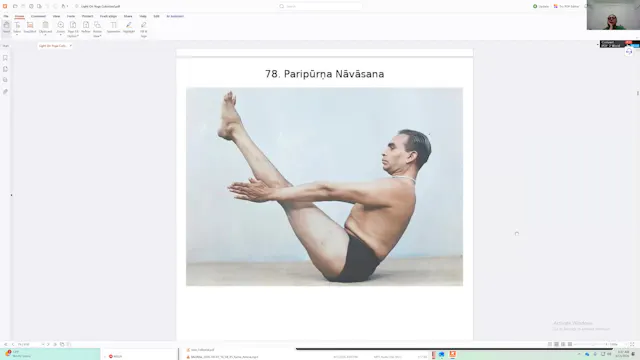Expand the Select tool dropdown arrow

(17, 35)
